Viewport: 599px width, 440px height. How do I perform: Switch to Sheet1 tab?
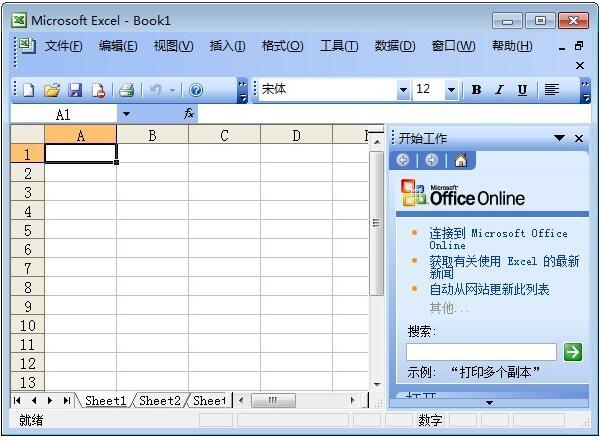(x=105, y=401)
